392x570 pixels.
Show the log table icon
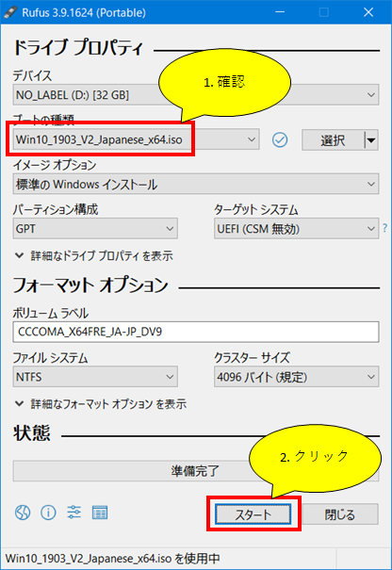tap(100, 513)
